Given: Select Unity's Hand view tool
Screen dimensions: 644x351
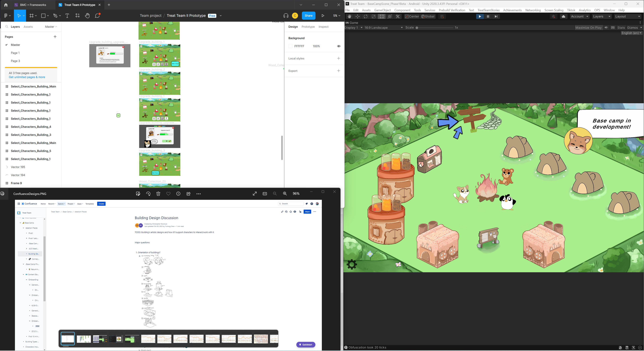Looking at the screenshot, I should click(350, 16).
